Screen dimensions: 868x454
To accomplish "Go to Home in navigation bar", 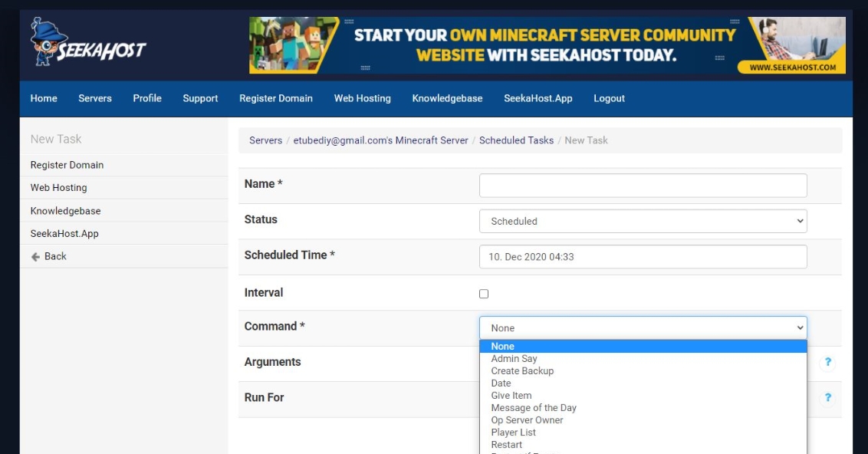I will (x=44, y=99).
